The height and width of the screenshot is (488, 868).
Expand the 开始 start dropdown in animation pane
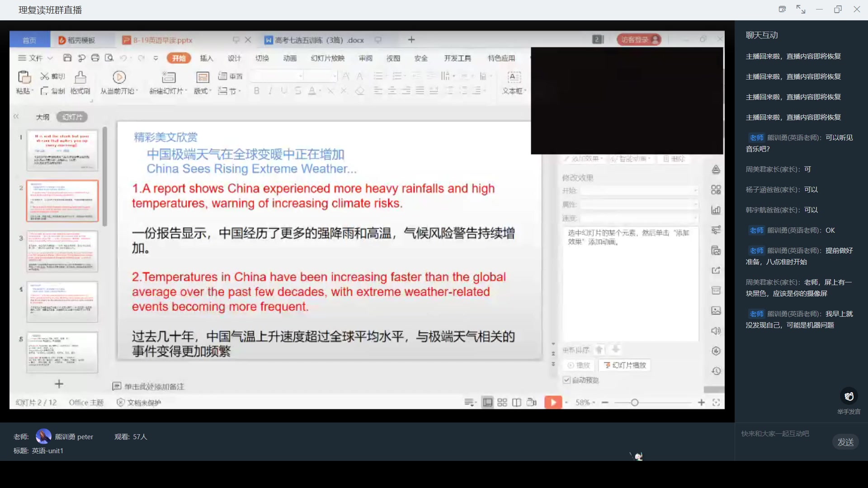coord(640,191)
